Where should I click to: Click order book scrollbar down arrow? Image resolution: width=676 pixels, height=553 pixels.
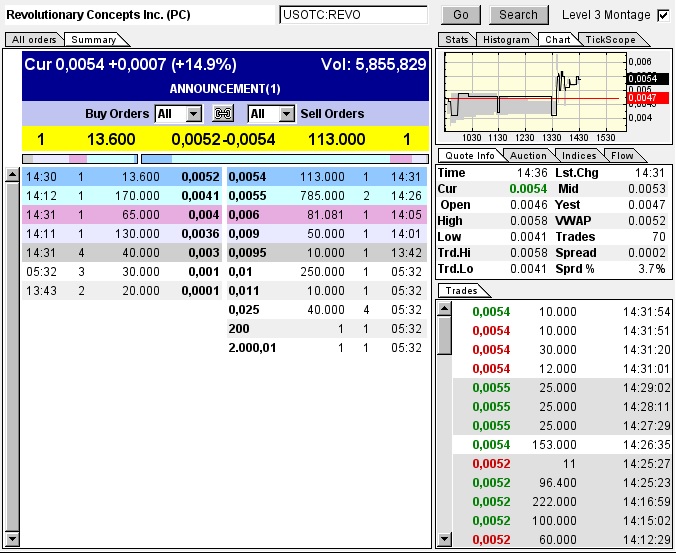(12, 539)
